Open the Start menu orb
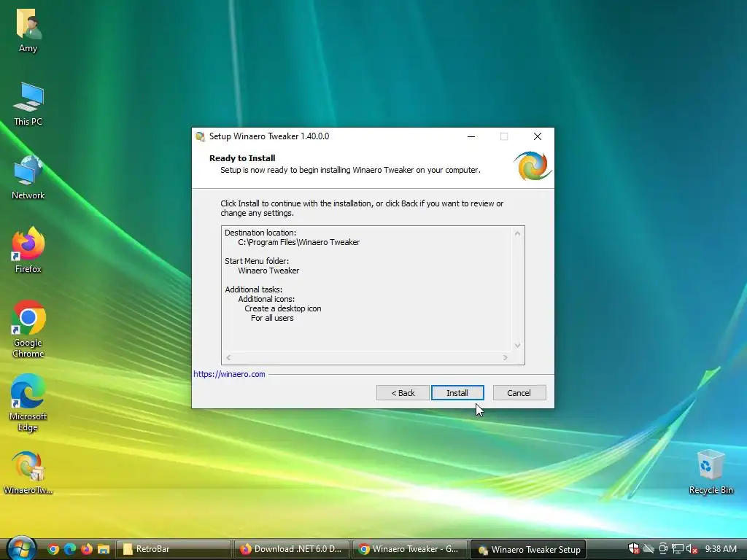Image resolution: width=747 pixels, height=560 pixels. coord(21,548)
